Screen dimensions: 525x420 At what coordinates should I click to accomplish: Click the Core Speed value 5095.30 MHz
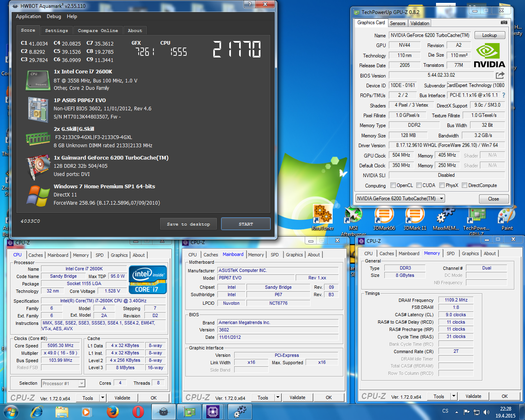61,345
